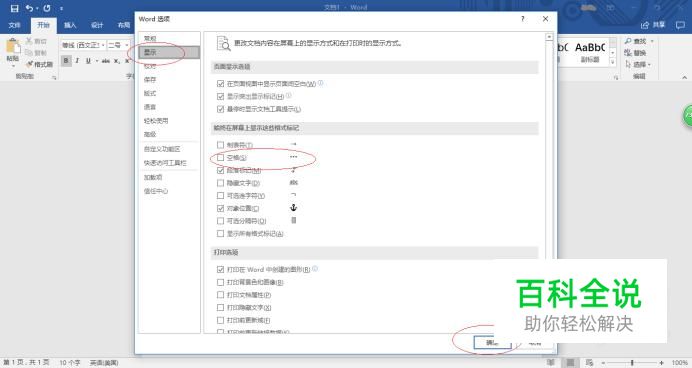The height and width of the screenshot is (368, 692).
Task: Enable print document properties (P) checkbox
Action: tap(220, 295)
